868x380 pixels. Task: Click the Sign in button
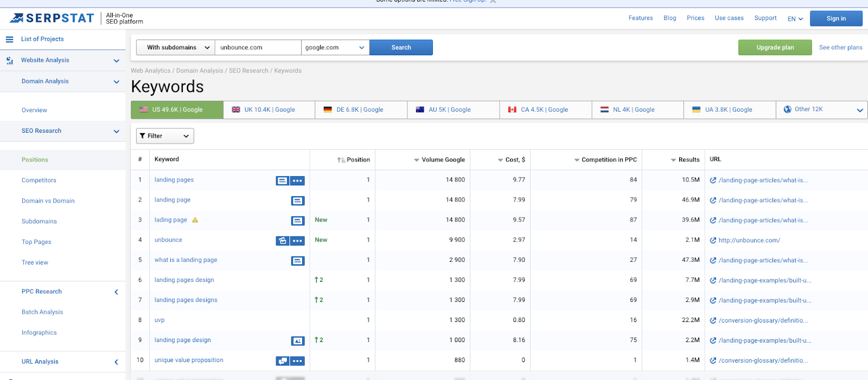(836, 18)
